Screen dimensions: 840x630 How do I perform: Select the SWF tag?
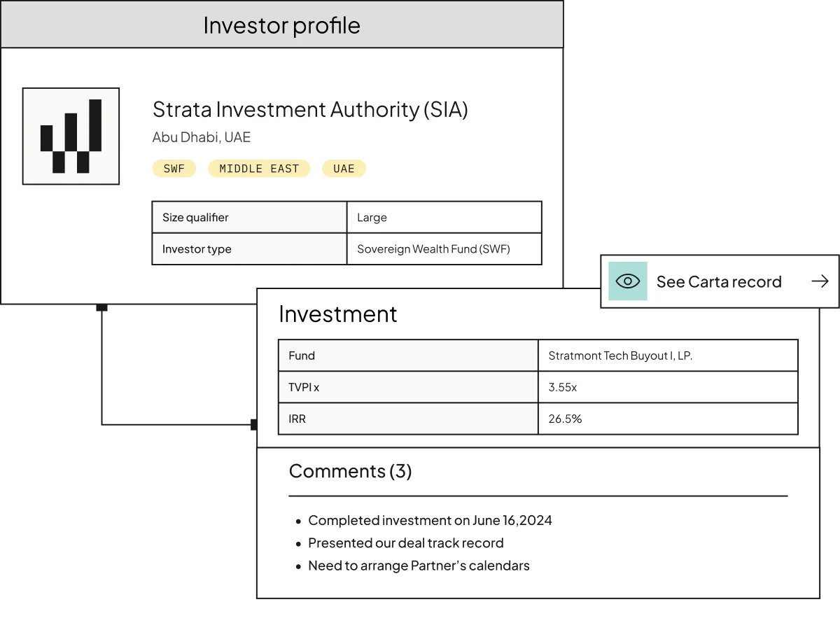point(174,169)
